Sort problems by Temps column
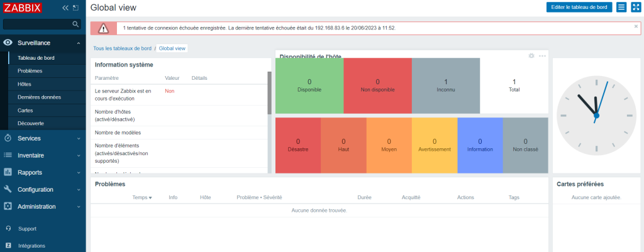Viewport: 644px width, 252px height. [x=142, y=197]
